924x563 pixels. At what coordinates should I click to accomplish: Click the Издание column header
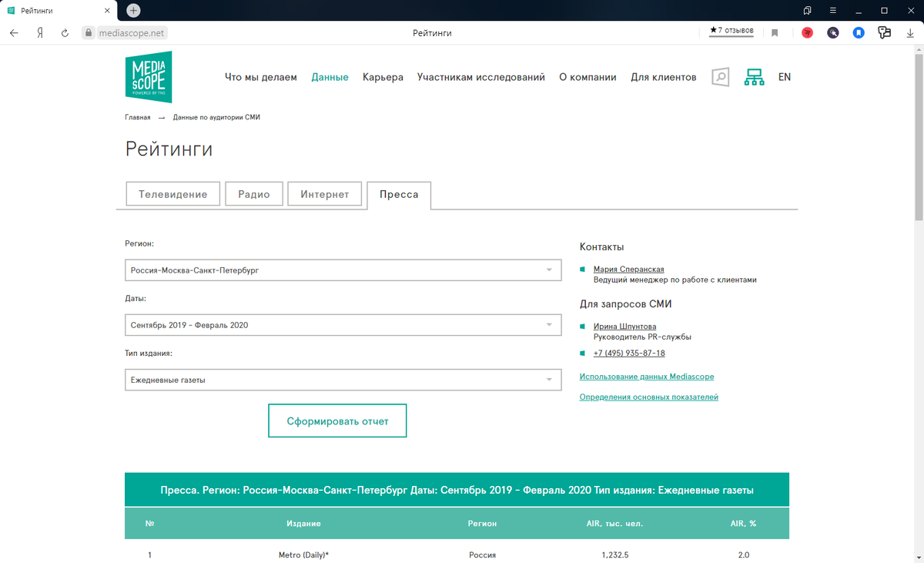coord(303,523)
